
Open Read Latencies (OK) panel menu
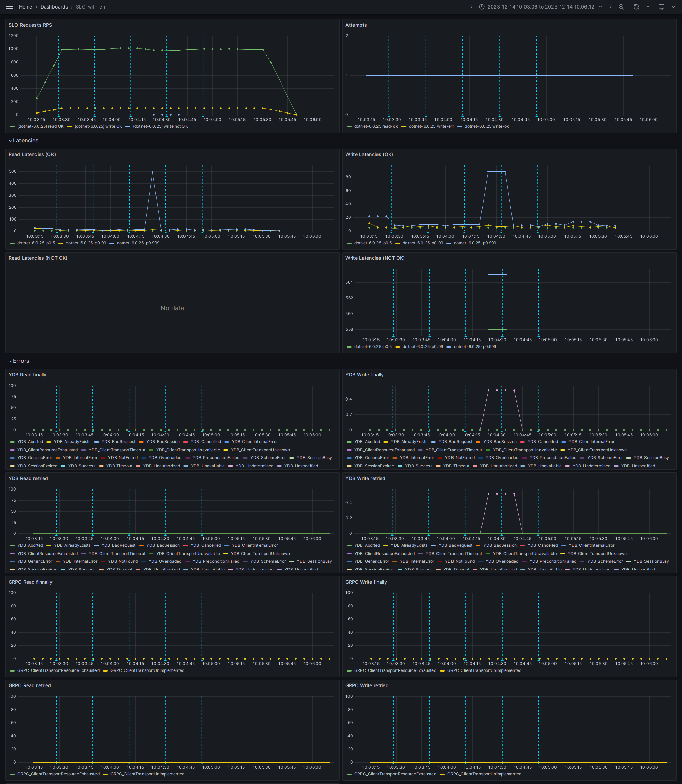[x=32, y=154]
